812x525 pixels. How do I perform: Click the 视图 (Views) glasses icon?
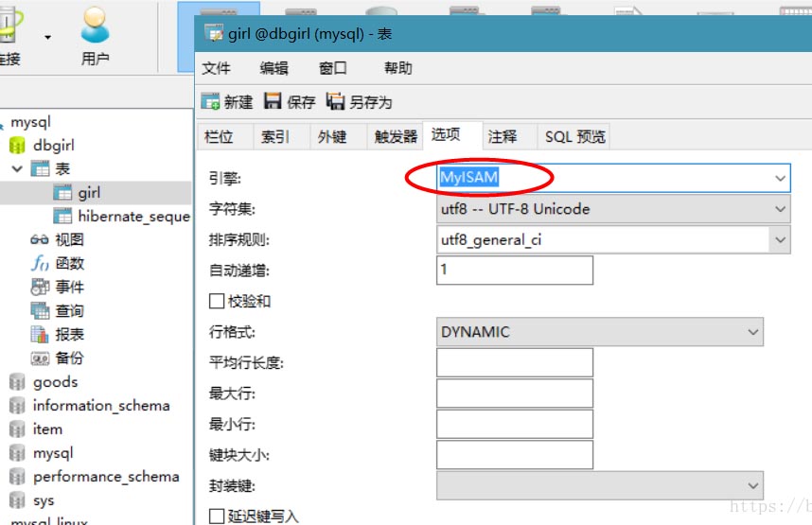click(x=40, y=239)
